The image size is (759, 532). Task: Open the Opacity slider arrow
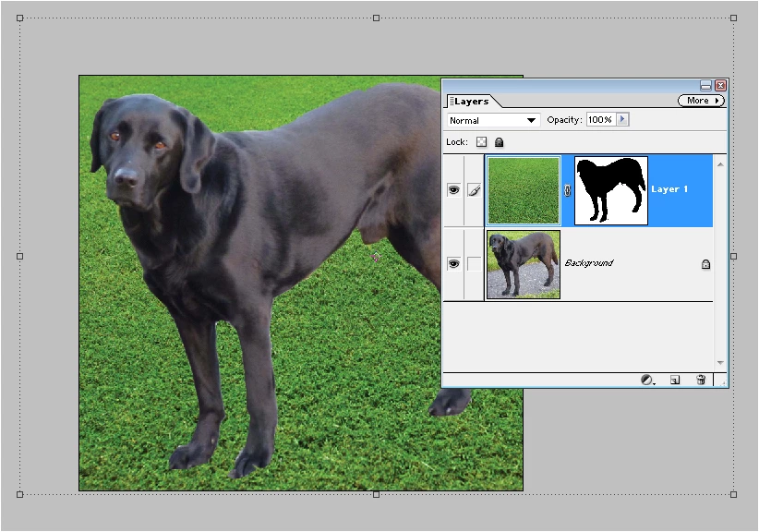[x=622, y=119]
